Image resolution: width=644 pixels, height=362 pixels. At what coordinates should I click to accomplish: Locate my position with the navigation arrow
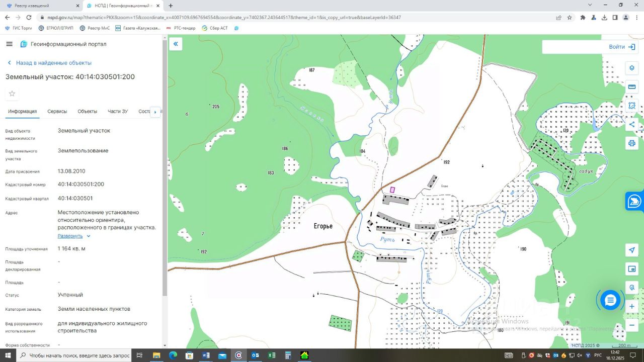632,250
